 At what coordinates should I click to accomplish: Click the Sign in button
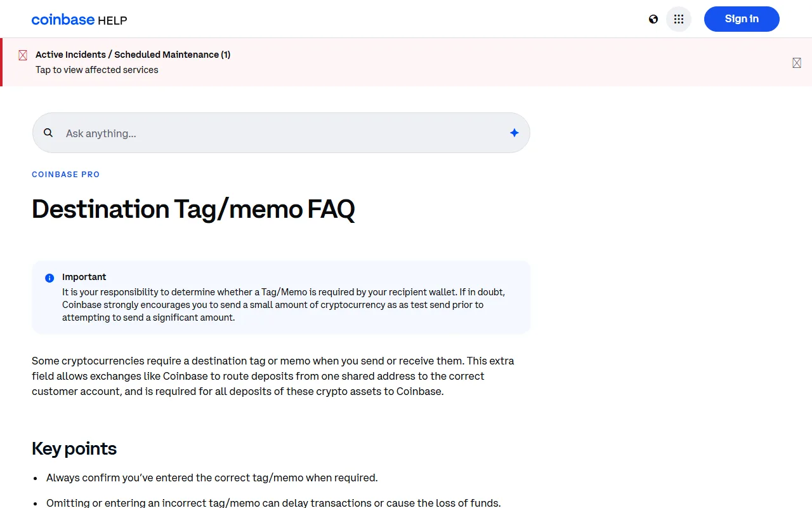(x=742, y=19)
